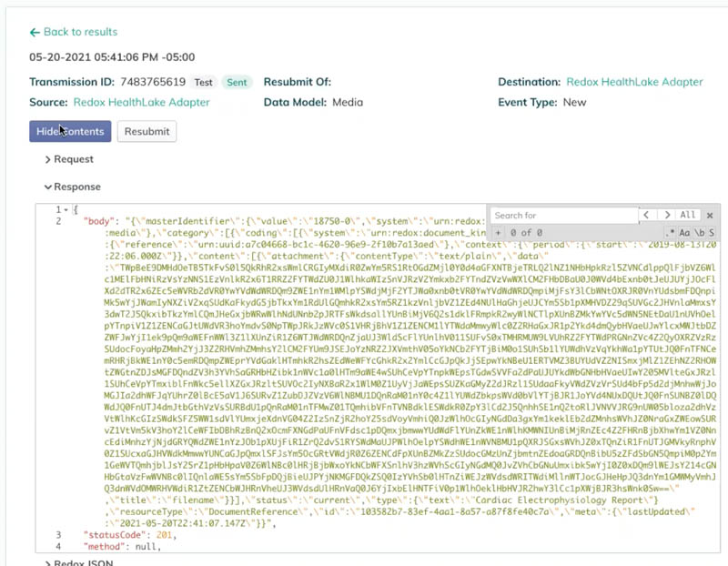Click the 0 of 0 match counter

point(526,233)
